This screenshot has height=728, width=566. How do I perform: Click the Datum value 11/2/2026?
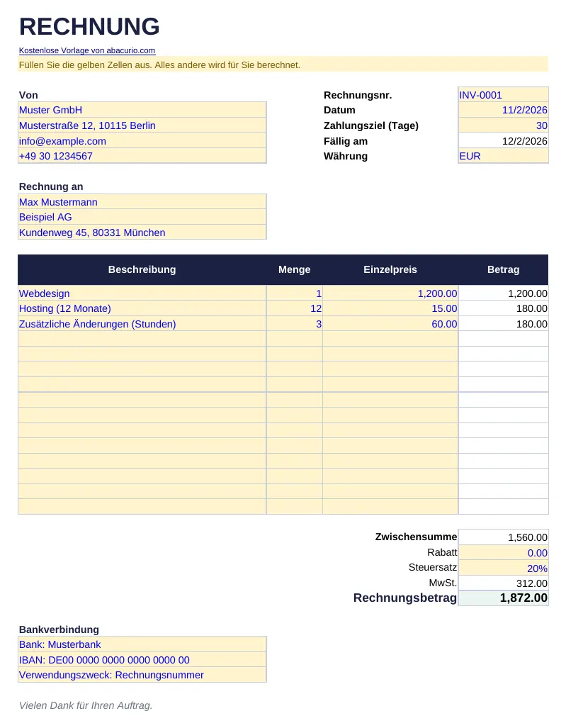(504, 110)
